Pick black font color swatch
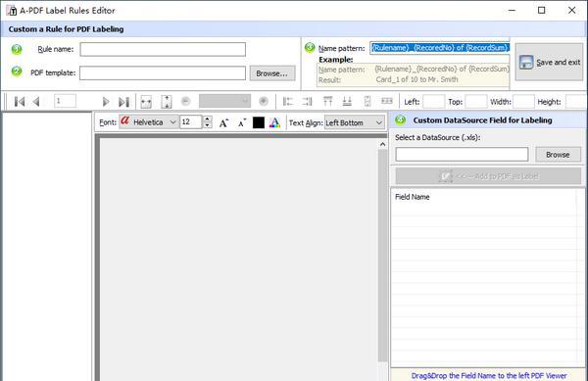 click(x=259, y=122)
